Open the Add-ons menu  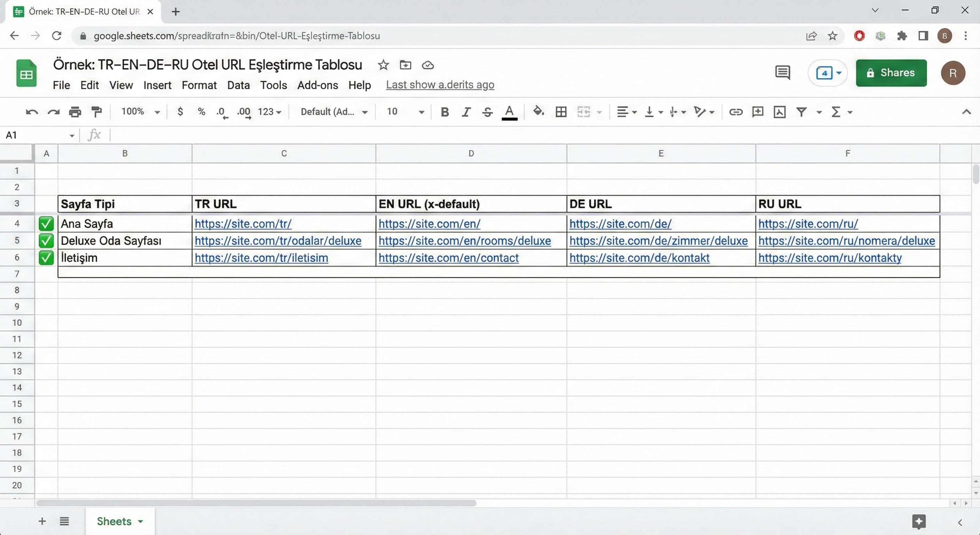pyautogui.click(x=317, y=85)
